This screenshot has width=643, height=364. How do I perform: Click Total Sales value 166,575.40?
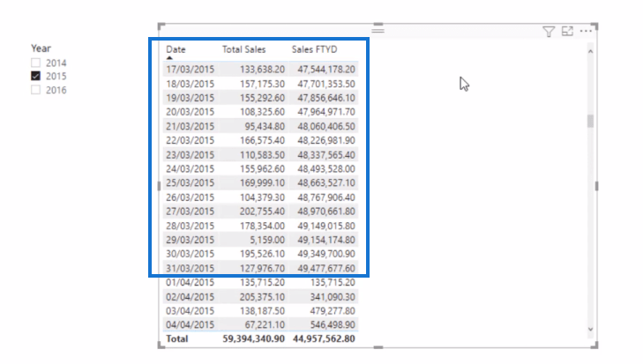tap(262, 140)
